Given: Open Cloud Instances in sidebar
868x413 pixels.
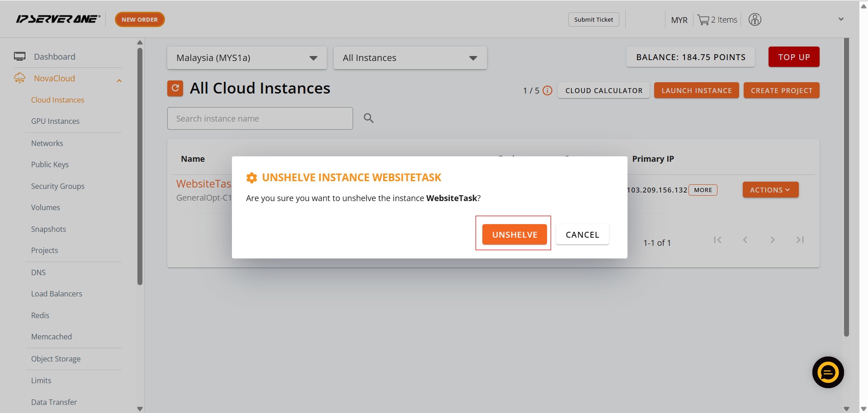Looking at the screenshot, I should pos(57,100).
